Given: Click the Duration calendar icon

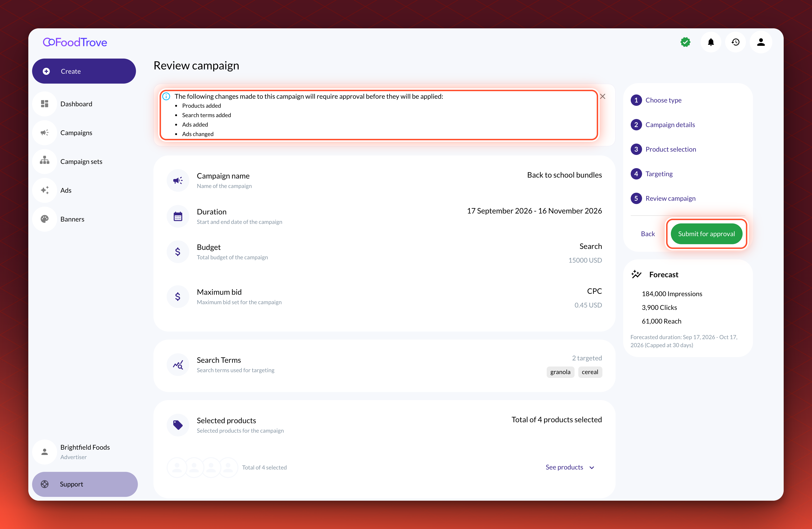Looking at the screenshot, I should point(178,216).
